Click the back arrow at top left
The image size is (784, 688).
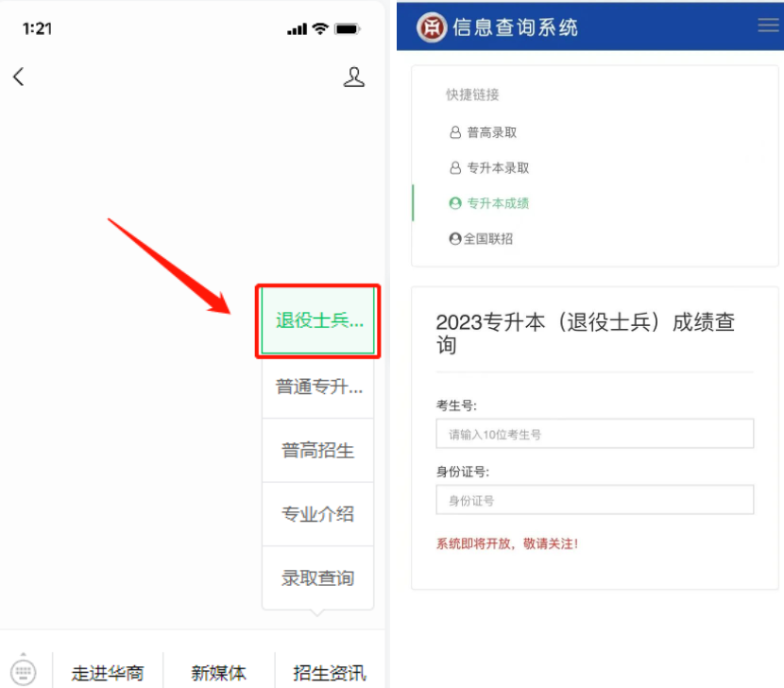pyautogui.click(x=19, y=77)
